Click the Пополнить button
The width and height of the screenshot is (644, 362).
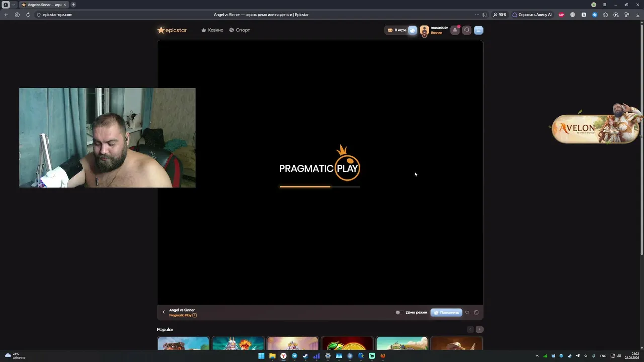click(446, 312)
